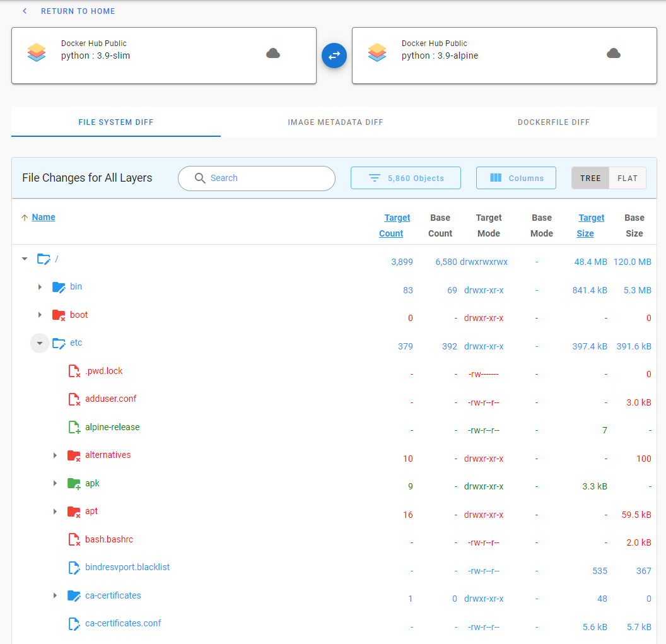Expand the bin folder
666x644 pixels.
pos(40,287)
